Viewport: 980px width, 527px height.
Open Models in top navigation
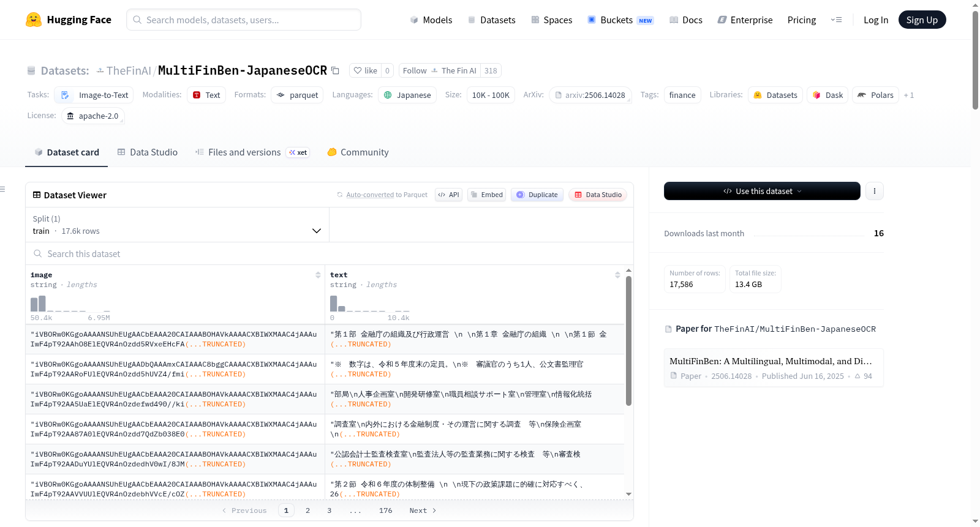431,20
